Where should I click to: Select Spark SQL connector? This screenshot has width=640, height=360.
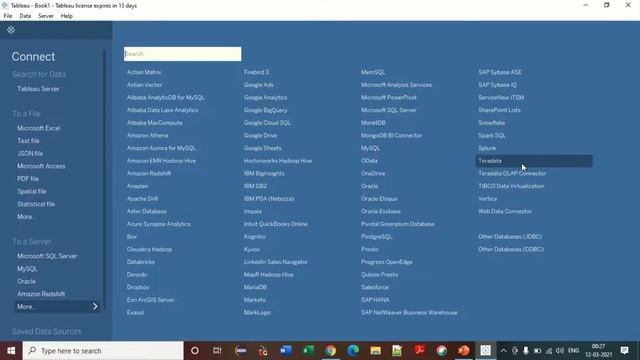point(492,136)
